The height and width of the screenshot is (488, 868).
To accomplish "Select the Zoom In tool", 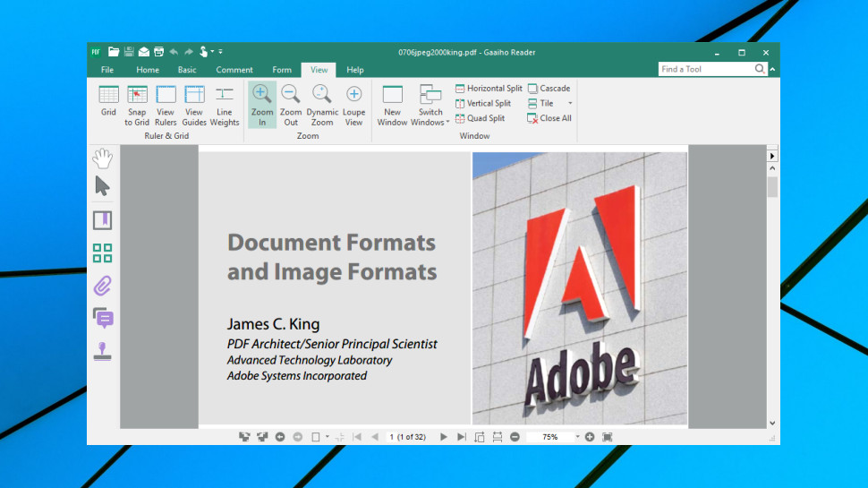I will coord(262,106).
